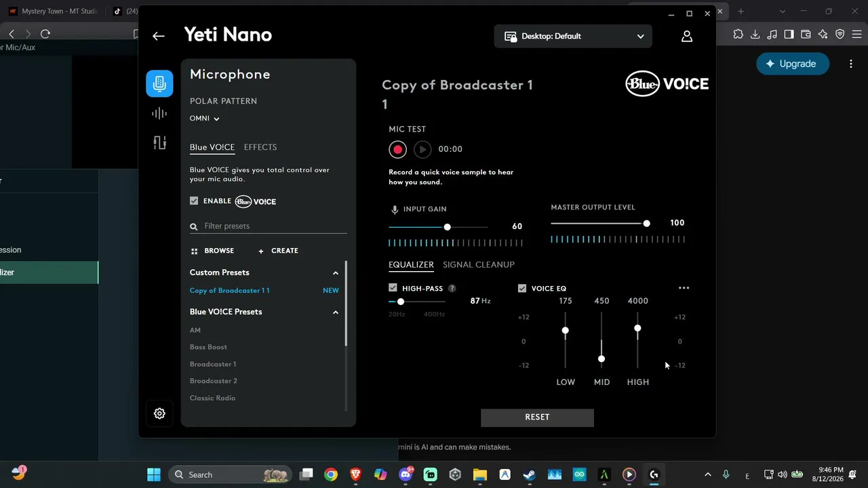Select the Mystery Town browser tab
The width and height of the screenshot is (868, 488).
(x=53, y=12)
